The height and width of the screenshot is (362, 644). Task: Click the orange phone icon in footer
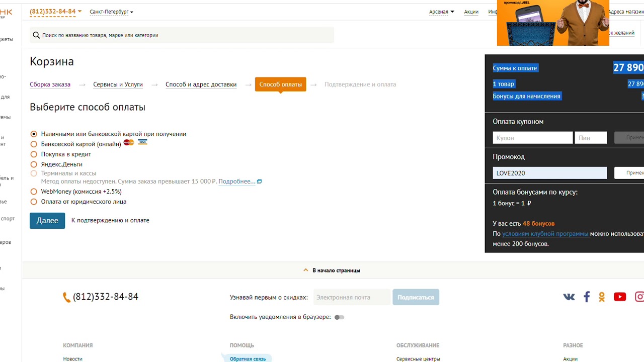(66, 297)
